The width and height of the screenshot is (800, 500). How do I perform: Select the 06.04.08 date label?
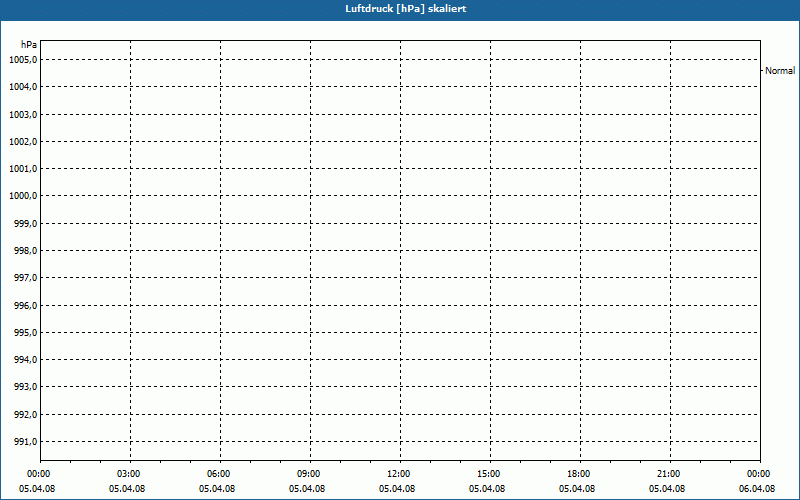(757, 489)
